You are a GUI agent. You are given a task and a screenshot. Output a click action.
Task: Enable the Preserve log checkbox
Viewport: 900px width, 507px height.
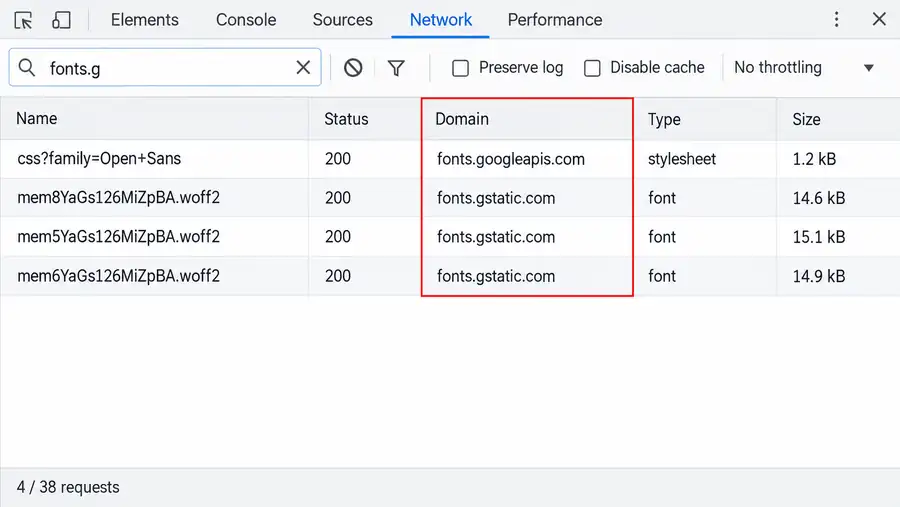click(x=460, y=68)
